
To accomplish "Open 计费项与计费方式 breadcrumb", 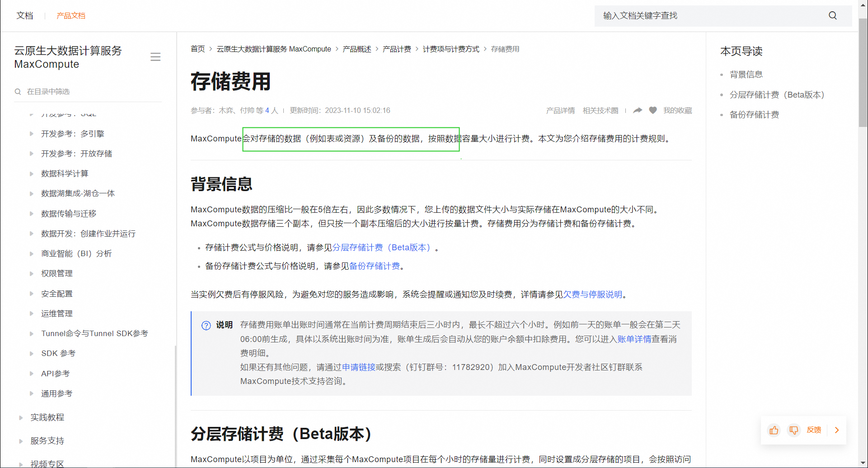I will tap(451, 49).
